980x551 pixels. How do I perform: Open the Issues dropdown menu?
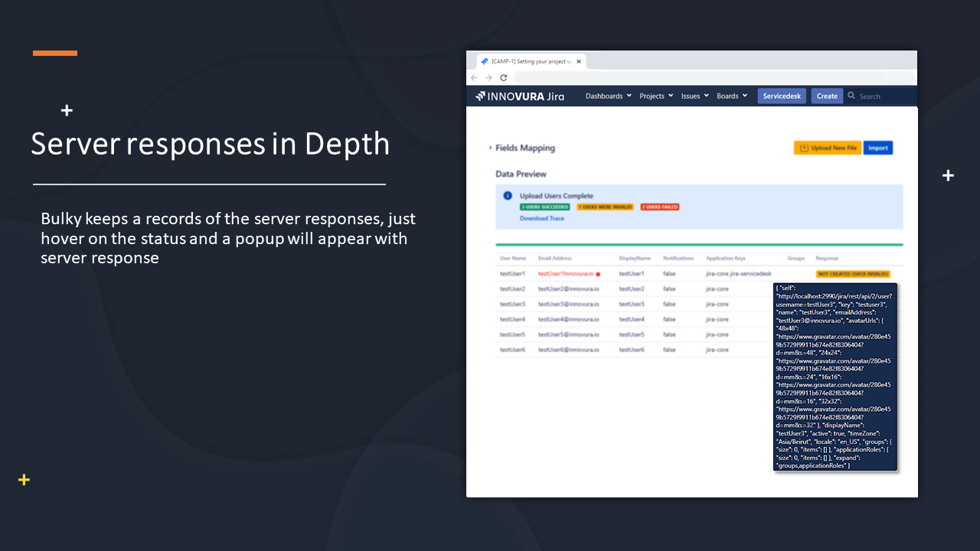tap(694, 96)
